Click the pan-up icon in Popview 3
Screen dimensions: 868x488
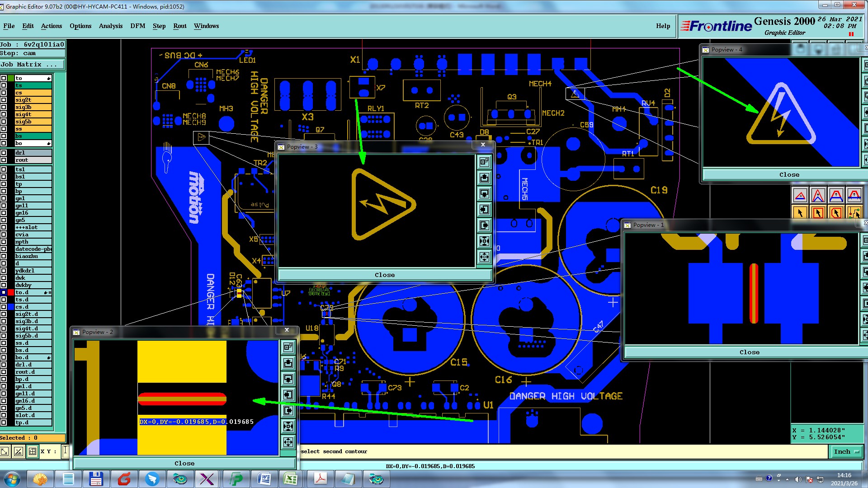(x=484, y=178)
